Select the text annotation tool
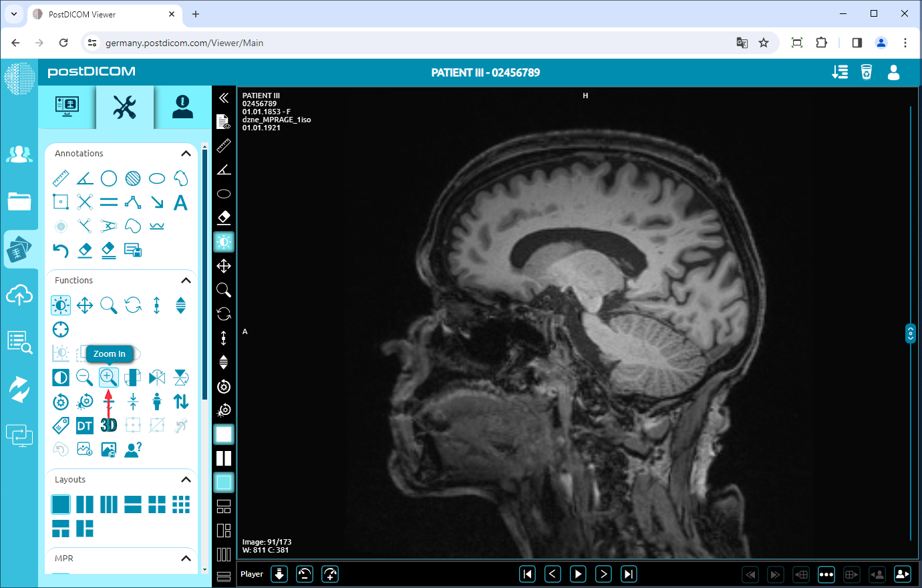 pos(180,202)
